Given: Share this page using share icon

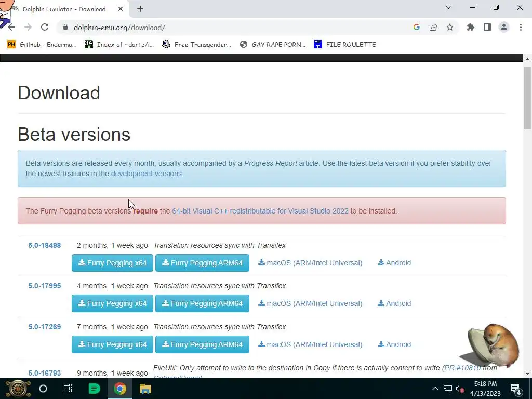Looking at the screenshot, I should [x=433, y=28].
